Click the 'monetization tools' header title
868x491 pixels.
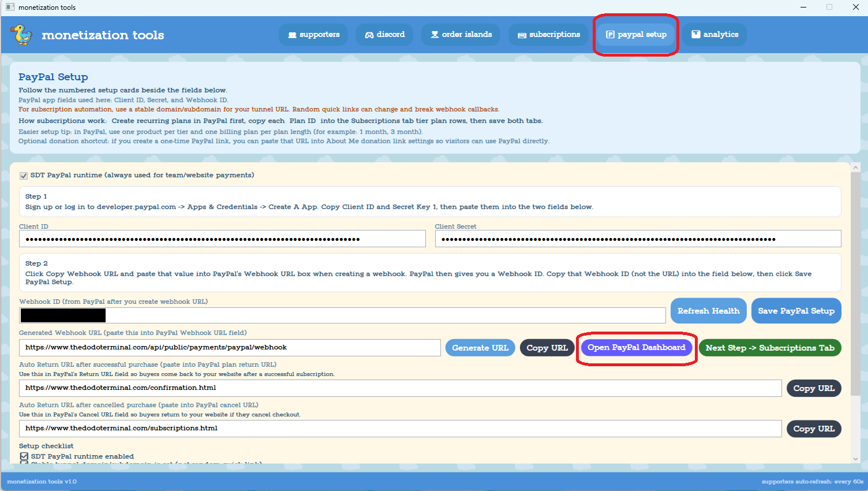click(103, 35)
